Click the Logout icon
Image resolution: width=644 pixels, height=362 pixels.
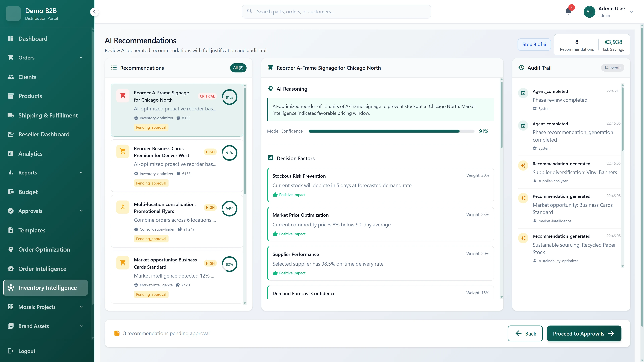point(11,351)
